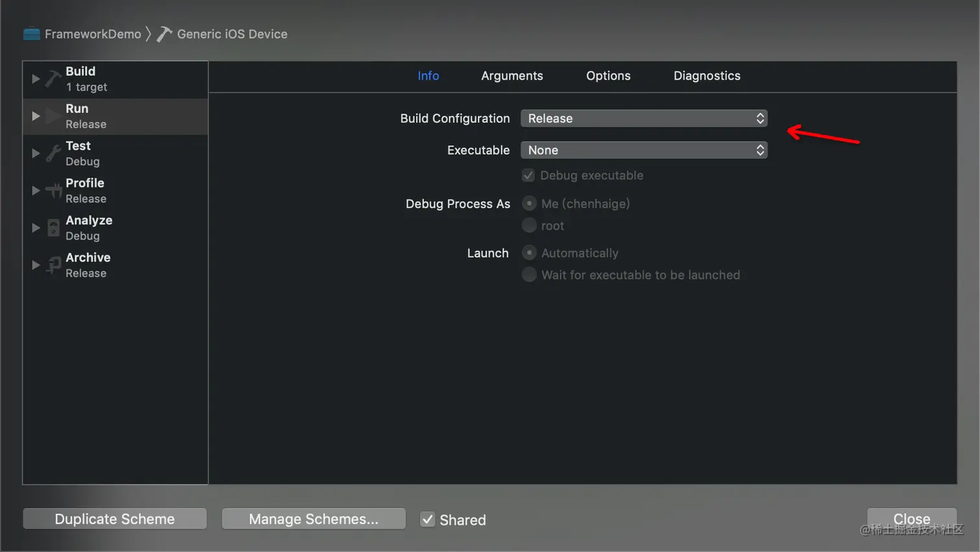
Task: Click the Run play icon
Action: (x=53, y=116)
